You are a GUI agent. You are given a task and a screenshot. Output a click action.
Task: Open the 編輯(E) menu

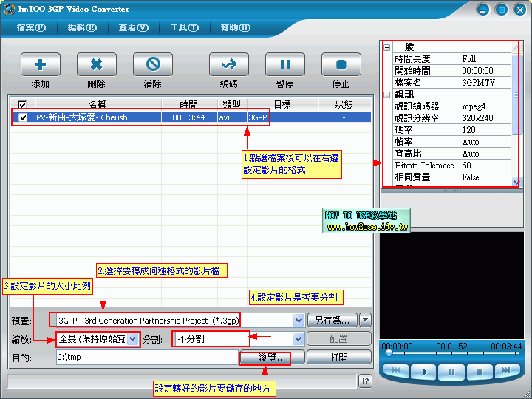tap(82, 27)
